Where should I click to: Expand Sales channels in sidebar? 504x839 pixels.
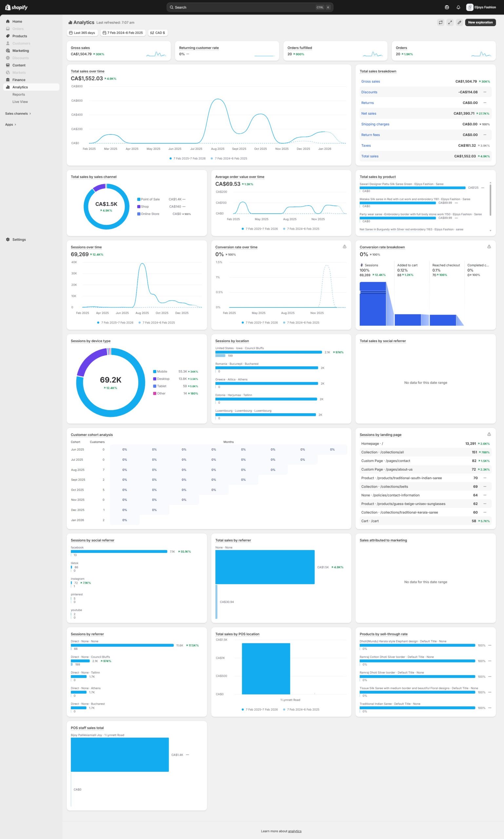pyautogui.click(x=18, y=113)
